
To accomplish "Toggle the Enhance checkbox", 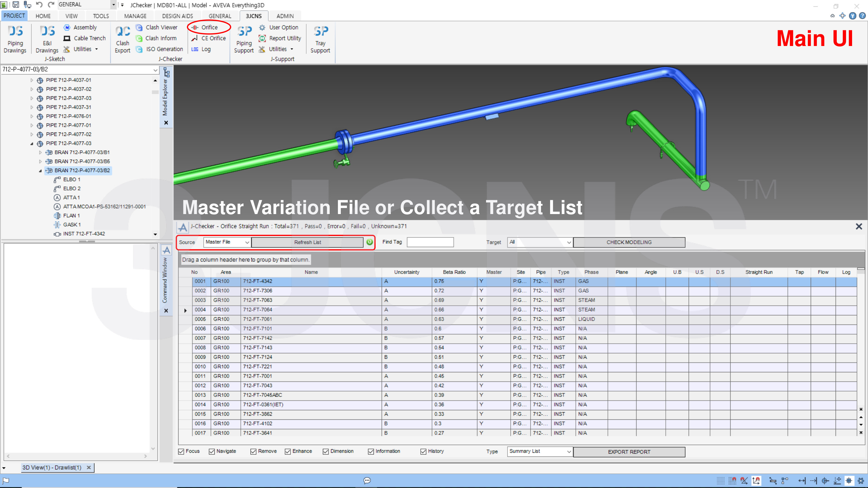I will click(x=288, y=452).
